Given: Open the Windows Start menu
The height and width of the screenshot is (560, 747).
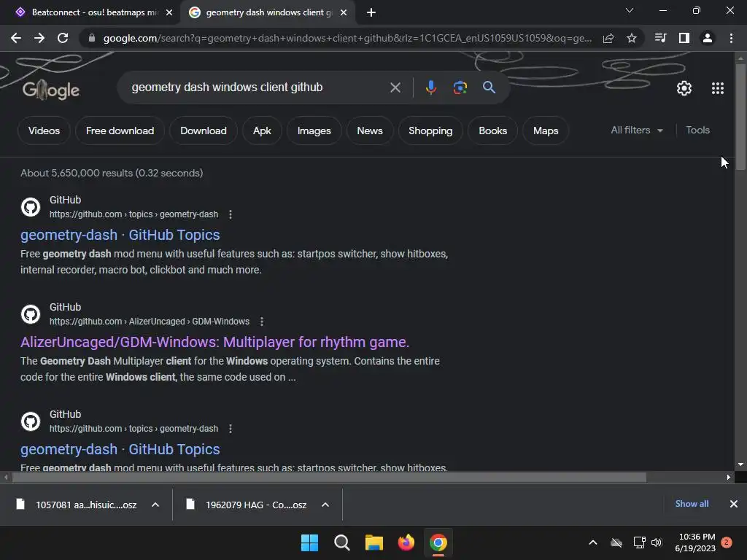Looking at the screenshot, I should click(309, 542).
